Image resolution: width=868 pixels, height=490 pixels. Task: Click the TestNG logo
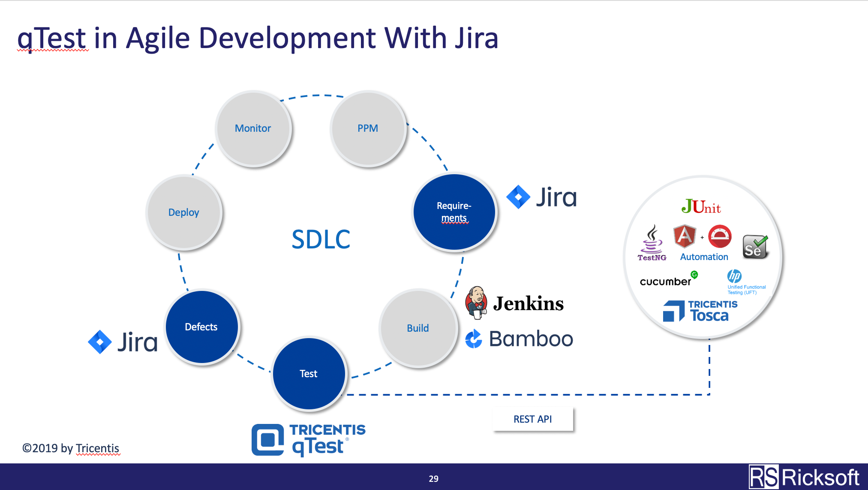[x=652, y=243]
